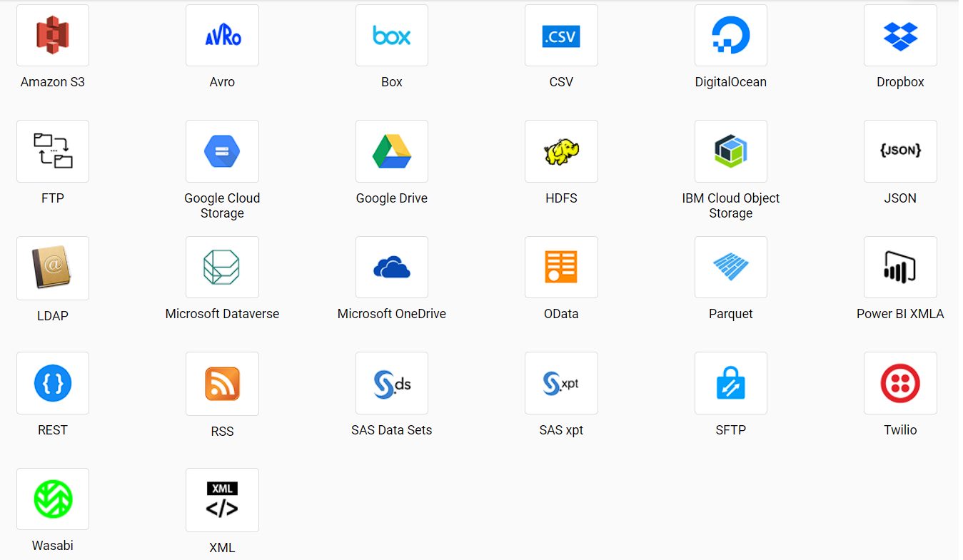Screen dimensions: 963x560
Task: Pick the Dropbox connector icon
Action: tap(900, 35)
